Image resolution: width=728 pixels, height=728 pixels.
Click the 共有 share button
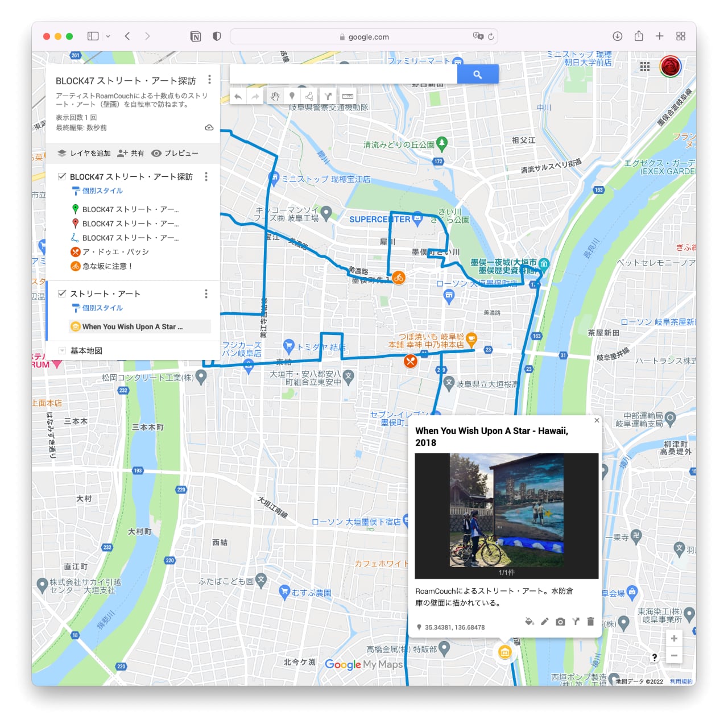point(131,153)
